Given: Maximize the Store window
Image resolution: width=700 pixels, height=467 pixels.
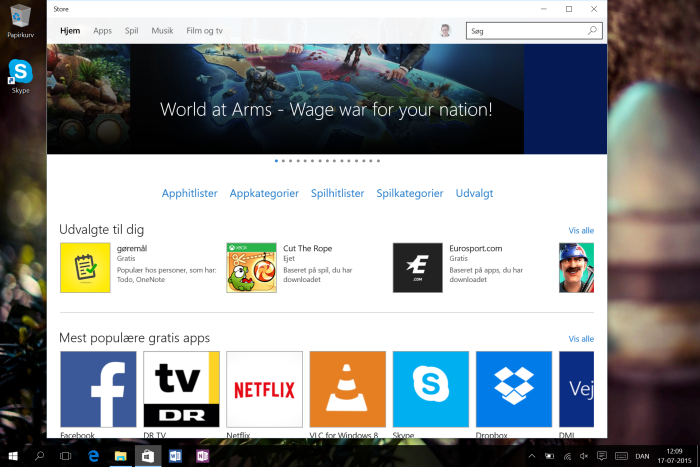Looking at the screenshot, I should coord(569,9).
